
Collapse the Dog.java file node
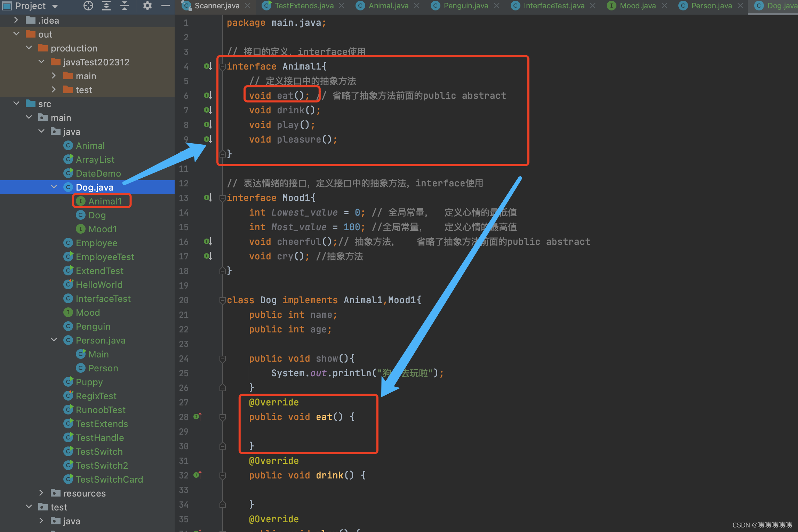click(54, 187)
